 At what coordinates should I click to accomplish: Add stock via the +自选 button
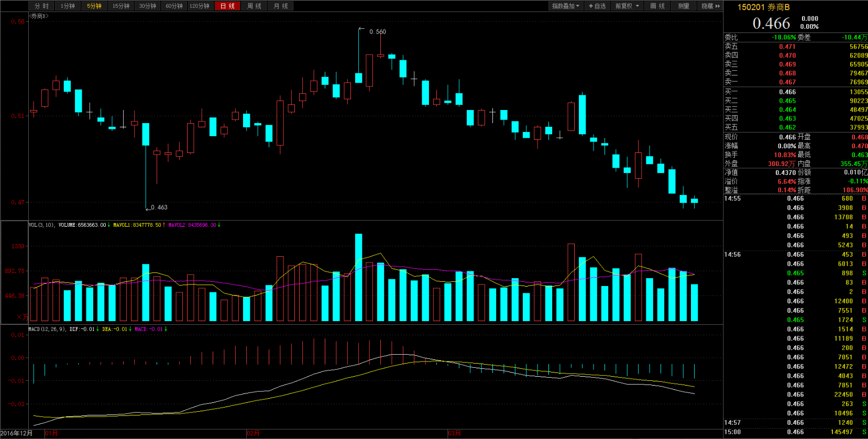[x=597, y=6]
